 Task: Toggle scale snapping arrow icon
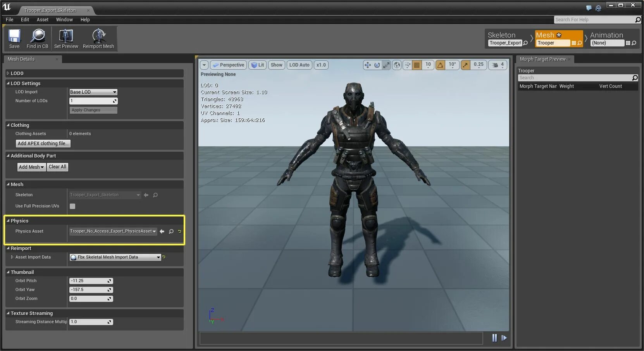click(x=465, y=65)
